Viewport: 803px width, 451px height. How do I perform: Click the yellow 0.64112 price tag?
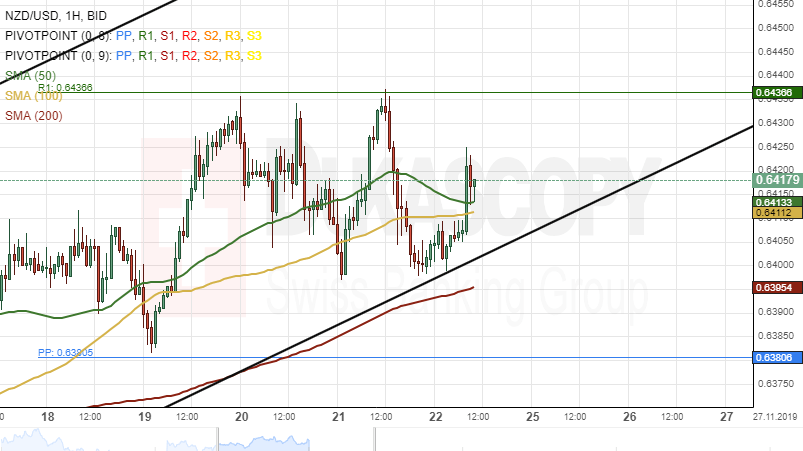click(x=777, y=213)
